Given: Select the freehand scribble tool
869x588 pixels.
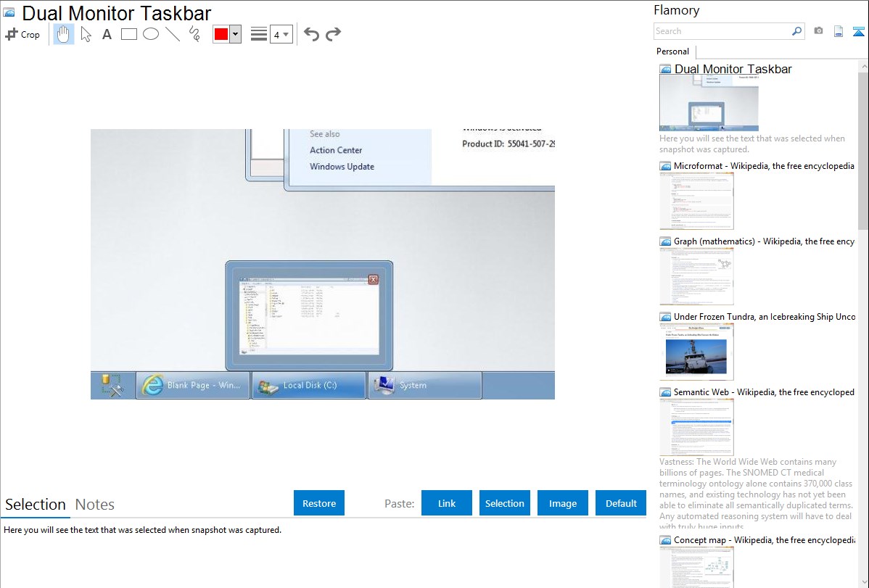Looking at the screenshot, I should point(194,34).
